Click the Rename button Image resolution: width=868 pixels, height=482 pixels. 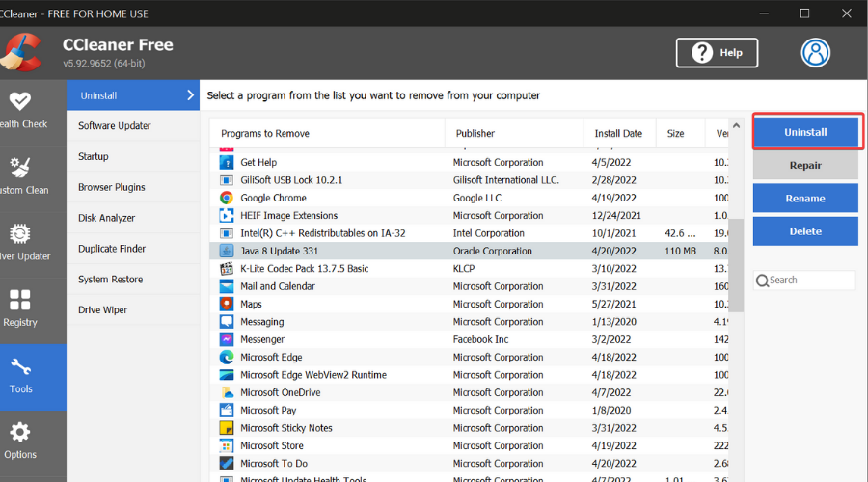coord(805,199)
